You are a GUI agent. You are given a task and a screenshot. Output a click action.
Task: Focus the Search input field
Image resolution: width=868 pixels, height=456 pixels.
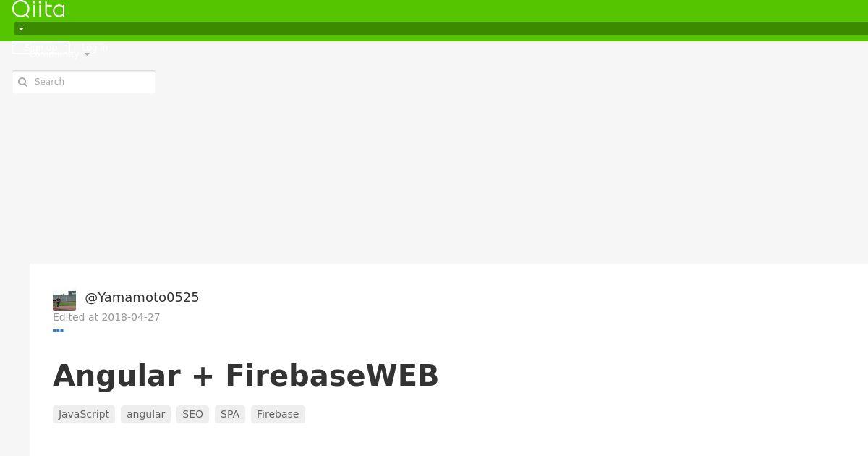click(84, 82)
